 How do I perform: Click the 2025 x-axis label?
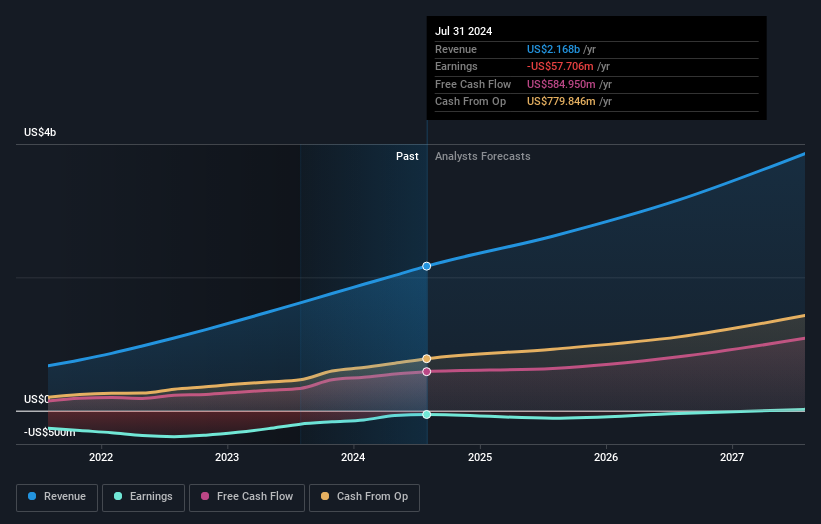pyautogui.click(x=480, y=458)
